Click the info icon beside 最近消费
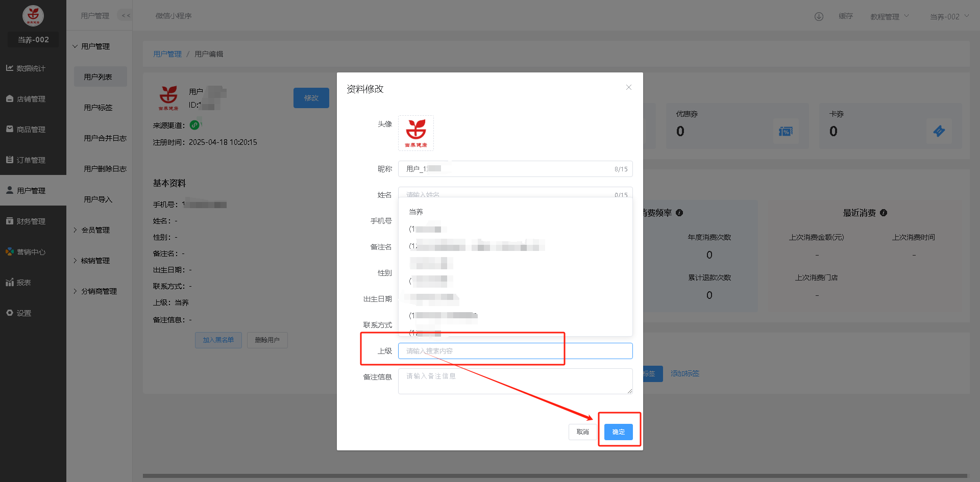This screenshot has height=482, width=980. [x=884, y=213]
